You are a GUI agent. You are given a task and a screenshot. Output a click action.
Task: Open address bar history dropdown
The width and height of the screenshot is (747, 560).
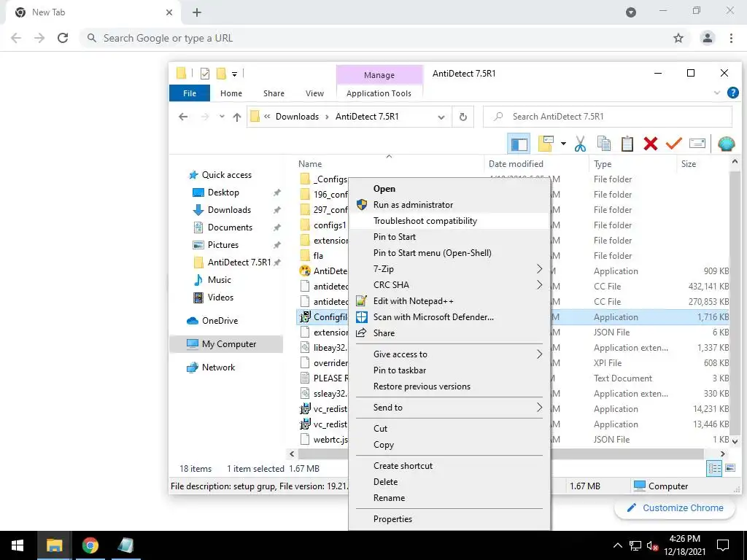tap(441, 117)
